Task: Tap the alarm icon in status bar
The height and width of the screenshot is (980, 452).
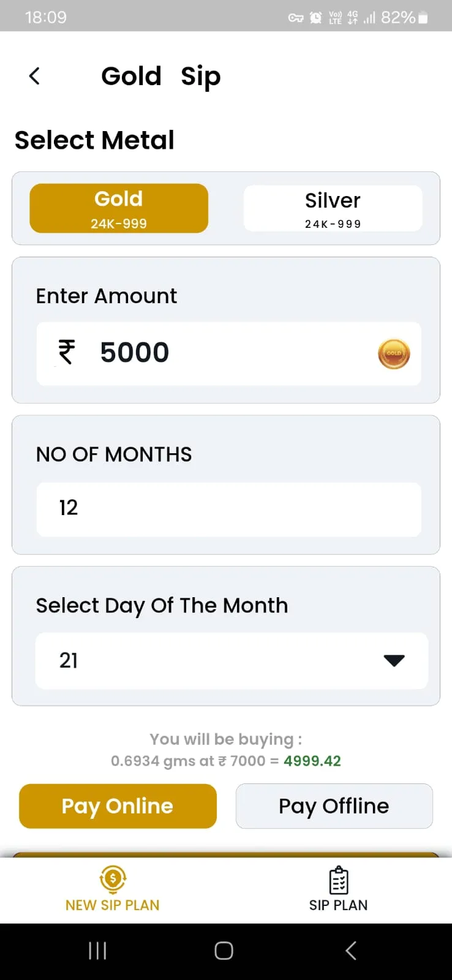Action: coord(315,18)
